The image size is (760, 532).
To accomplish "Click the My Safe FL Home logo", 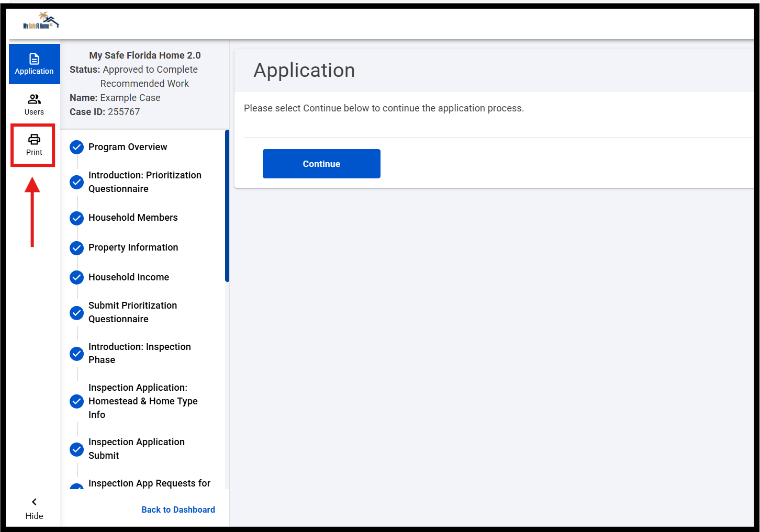I will tap(41, 21).
